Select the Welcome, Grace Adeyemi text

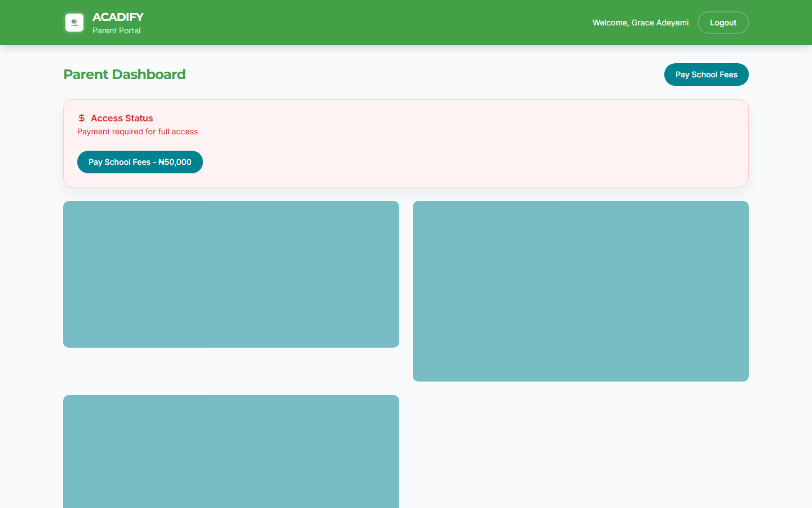point(640,23)
